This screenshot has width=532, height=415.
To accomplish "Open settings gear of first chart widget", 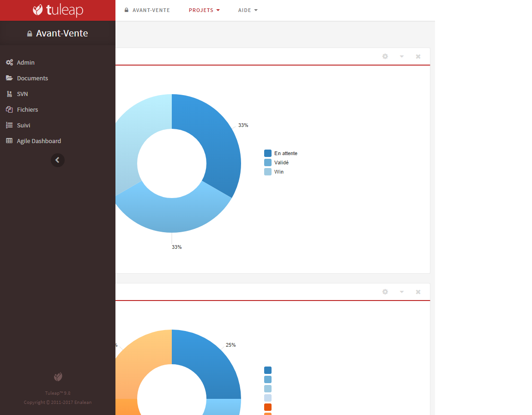I will point(385,56).
